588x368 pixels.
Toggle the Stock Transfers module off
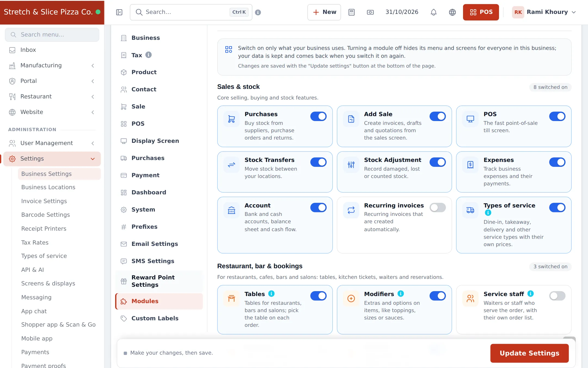[x=318, y=162]
